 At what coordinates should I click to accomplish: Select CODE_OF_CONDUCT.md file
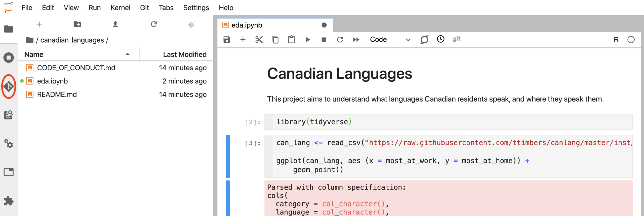(76, 68)
